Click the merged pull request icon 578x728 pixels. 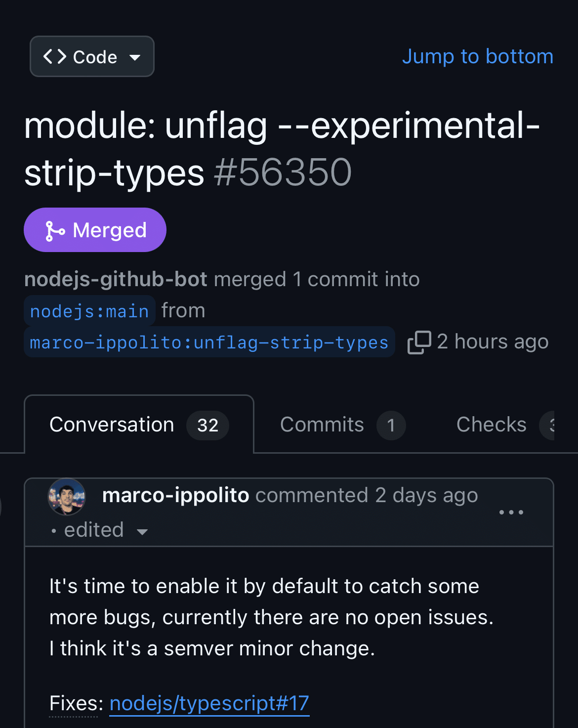[x=54, y=230]
